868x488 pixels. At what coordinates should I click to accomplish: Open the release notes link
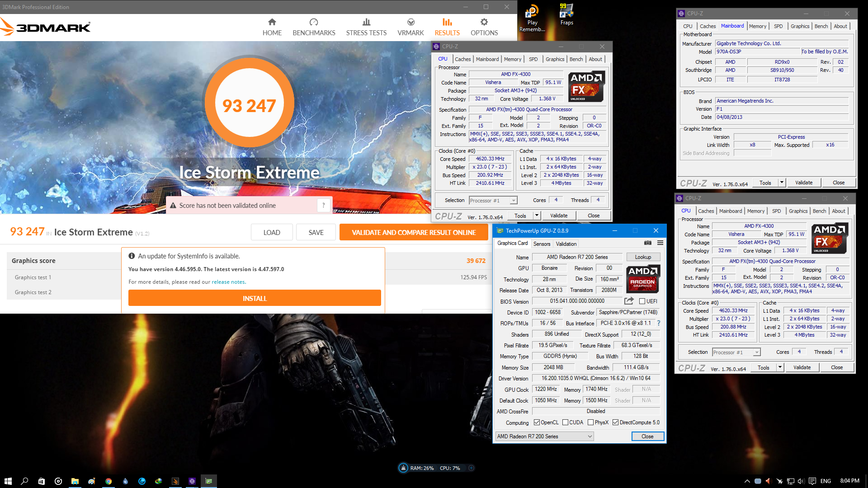(x=228, y=282)
